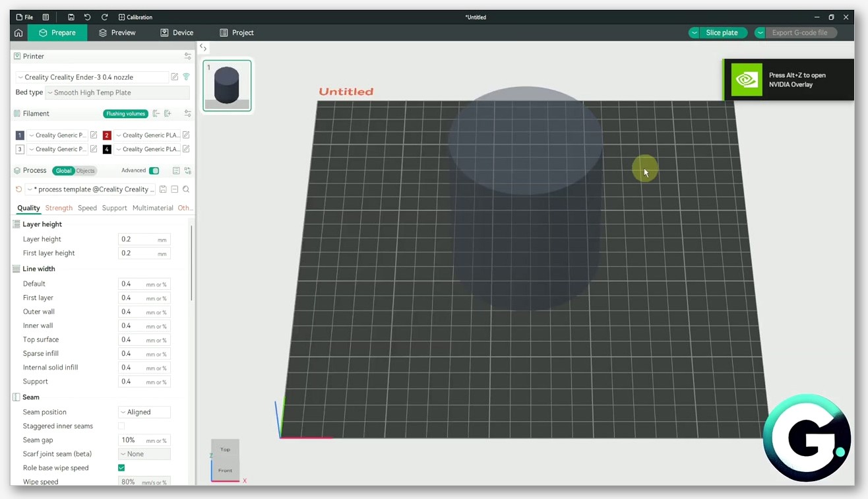Open the list icon next to File
Viewport: 868px width, 499px height.
click(46, 17)
